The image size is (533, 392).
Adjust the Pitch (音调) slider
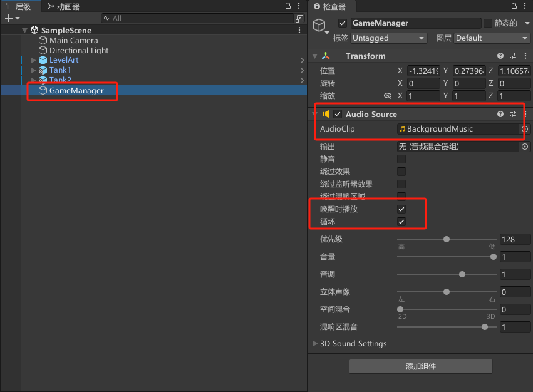click(x=447, y=274)
